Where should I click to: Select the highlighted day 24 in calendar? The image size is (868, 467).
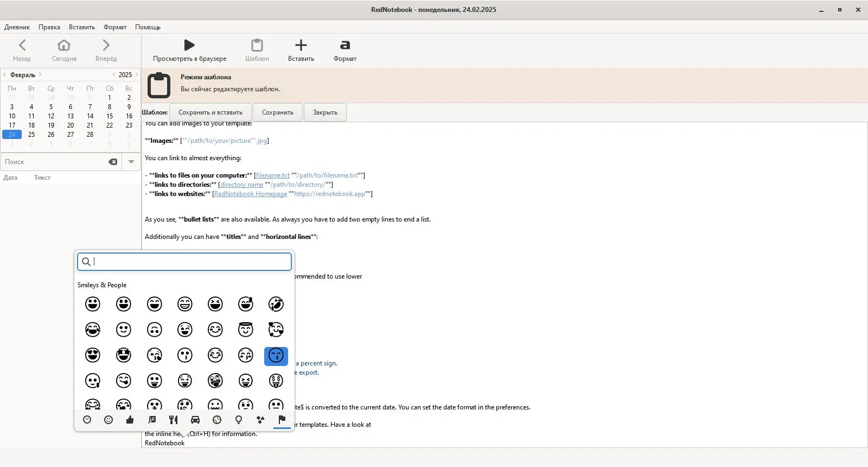[12, 135]
